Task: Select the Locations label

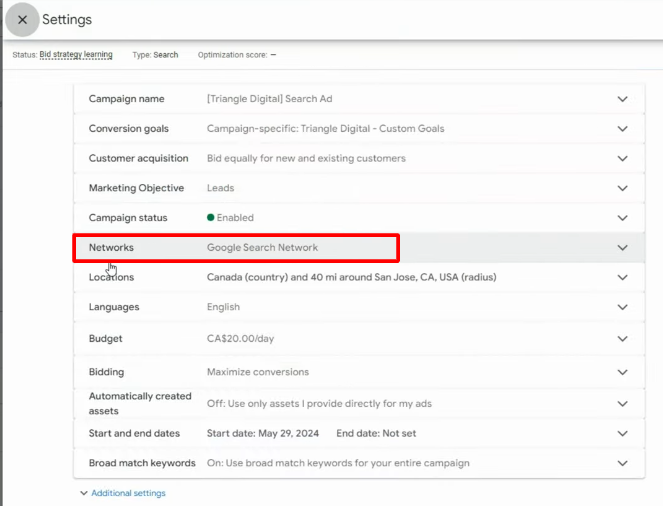Action: [x=111, y=277]
